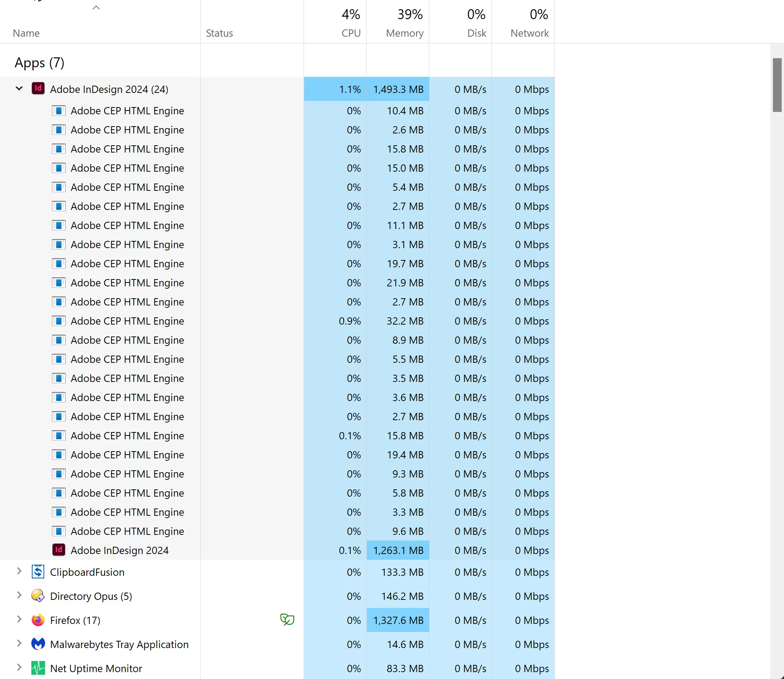Click the Firefox app icon
Image resolution: width=784 pixels, height=679 pixels.
tap(38, 620)
